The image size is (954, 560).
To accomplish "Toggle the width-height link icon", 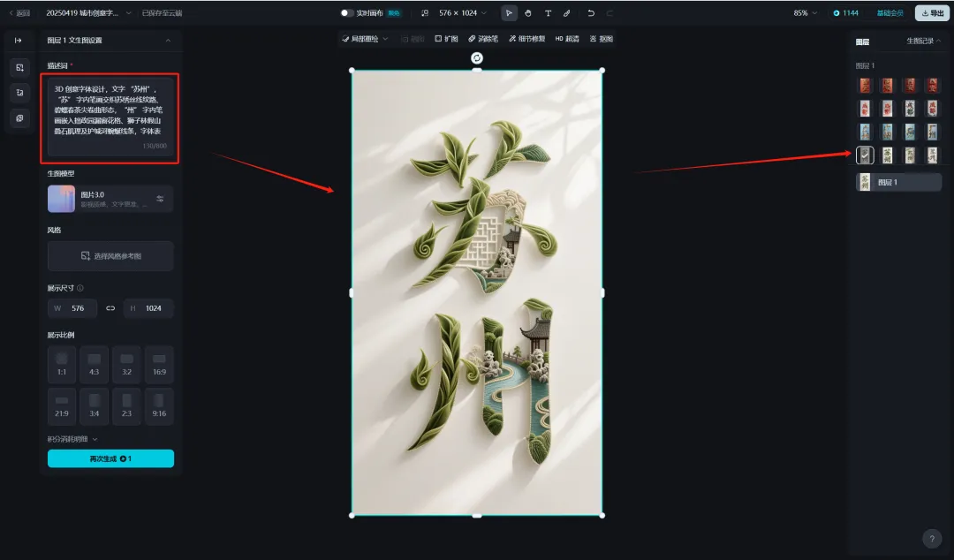I will click(110, 308).
